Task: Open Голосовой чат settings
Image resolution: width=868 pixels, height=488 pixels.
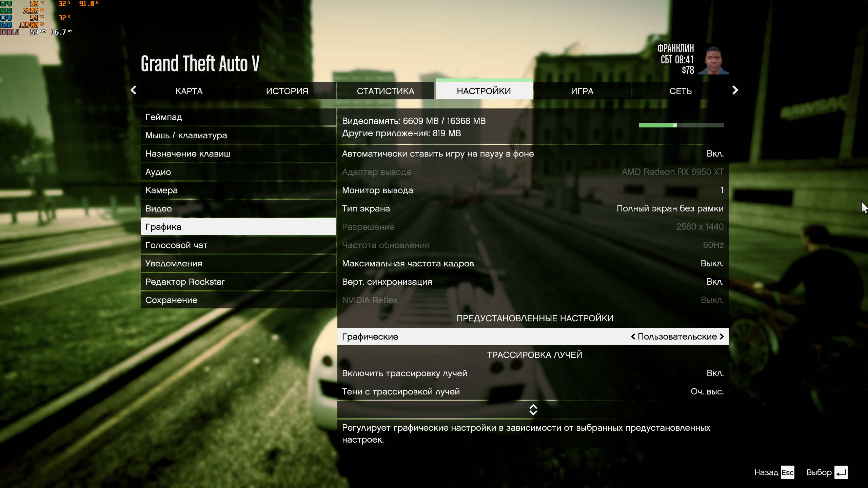Action: click(238, 245)
